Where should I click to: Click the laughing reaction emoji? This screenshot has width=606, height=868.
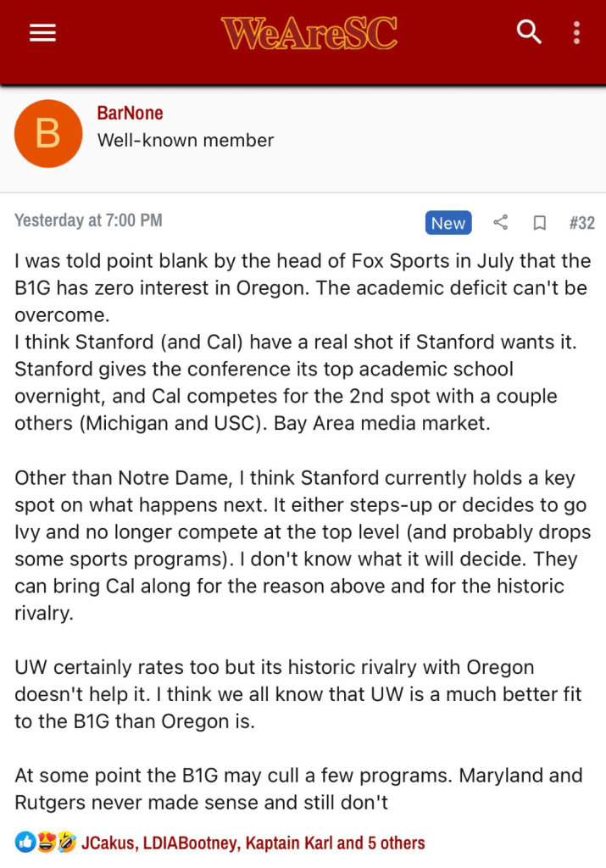(x=66, y=843)
